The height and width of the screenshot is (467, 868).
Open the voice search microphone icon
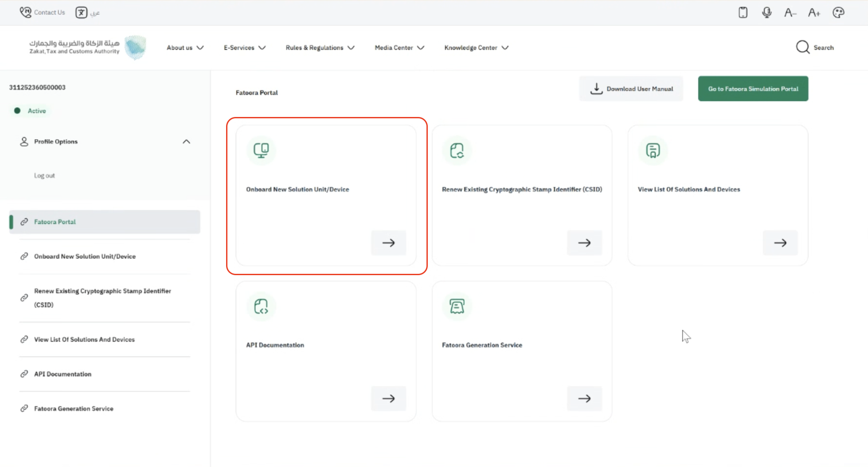pos(766,12)
